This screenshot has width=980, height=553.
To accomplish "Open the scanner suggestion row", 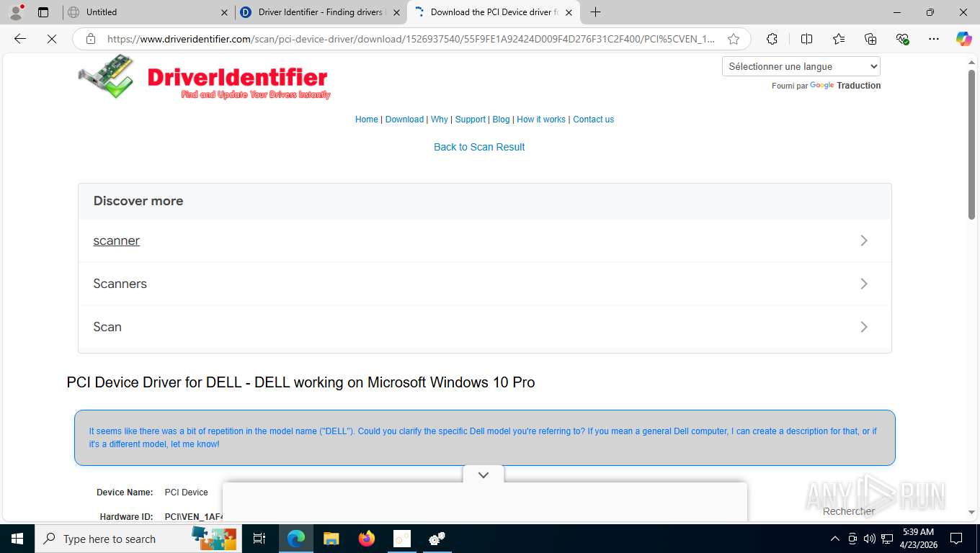I will (x=484, y=240).
